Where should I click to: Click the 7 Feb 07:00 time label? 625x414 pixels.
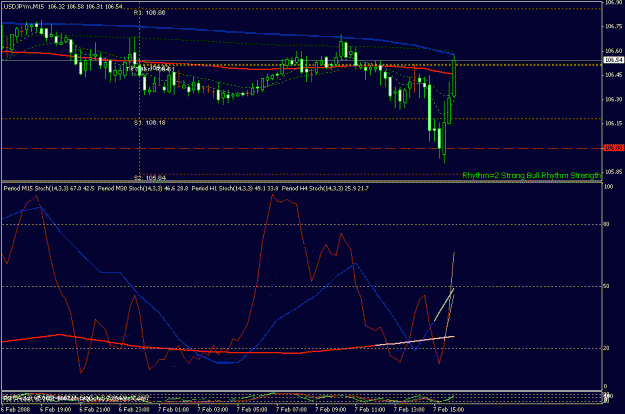(291, 410)
